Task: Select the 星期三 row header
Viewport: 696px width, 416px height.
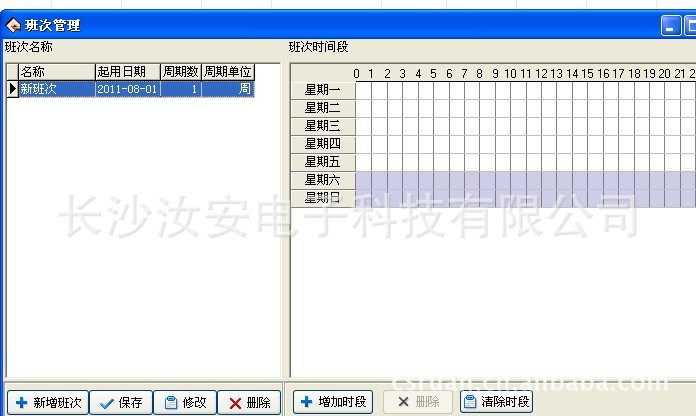Action: pyautogui.click(x=323, y=126)
